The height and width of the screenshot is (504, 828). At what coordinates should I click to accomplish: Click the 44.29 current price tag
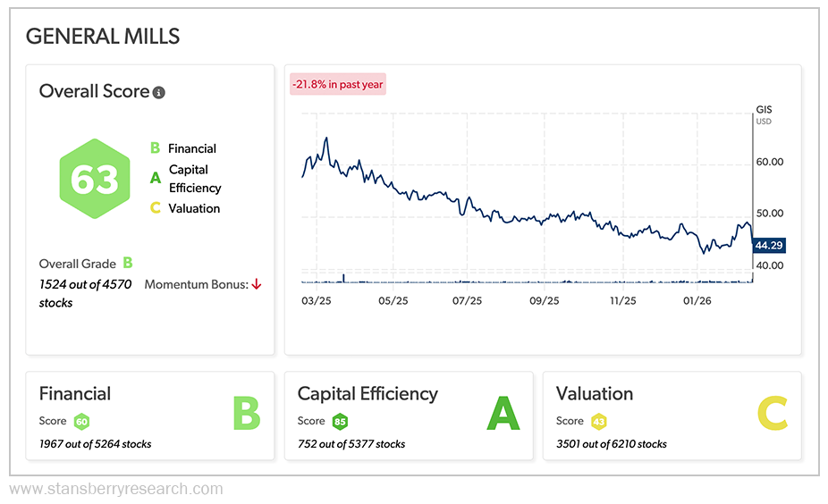[x=769, y=245]
